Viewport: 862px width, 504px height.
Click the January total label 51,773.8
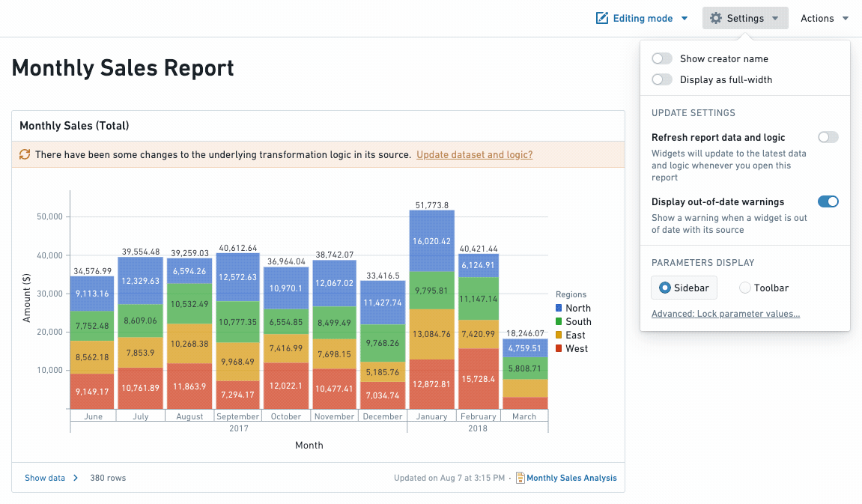tap(431, 205)
